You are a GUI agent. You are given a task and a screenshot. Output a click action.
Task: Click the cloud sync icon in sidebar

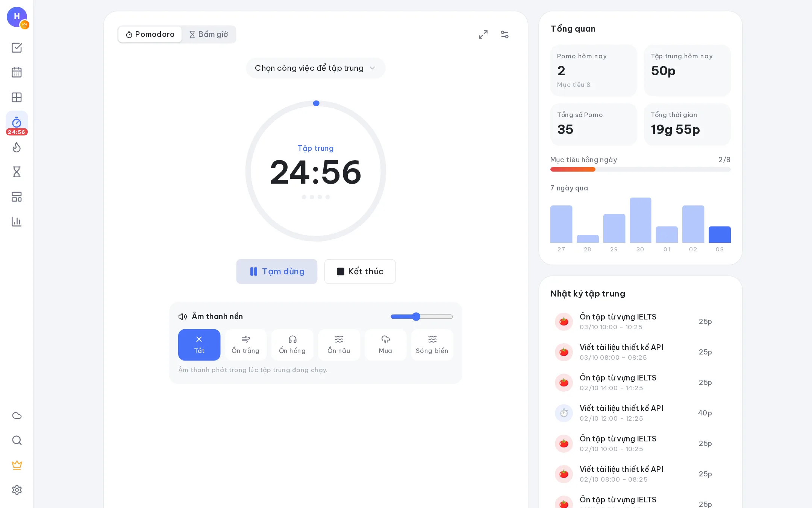17,415
